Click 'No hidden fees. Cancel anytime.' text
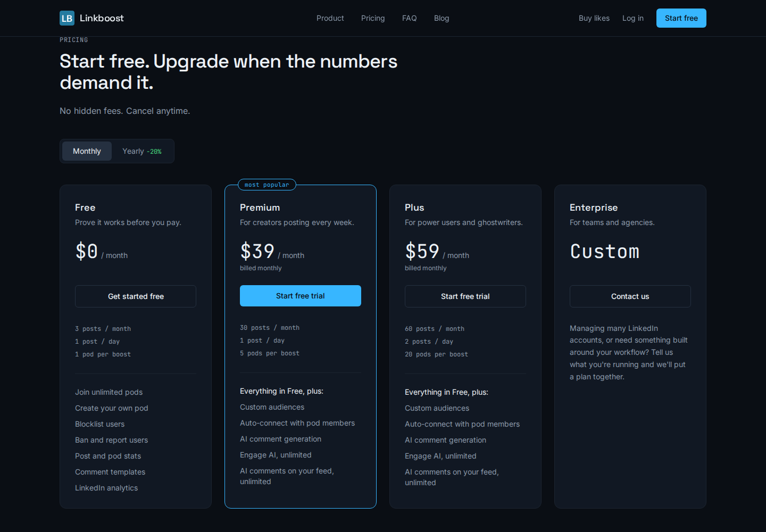 [125, 111]
